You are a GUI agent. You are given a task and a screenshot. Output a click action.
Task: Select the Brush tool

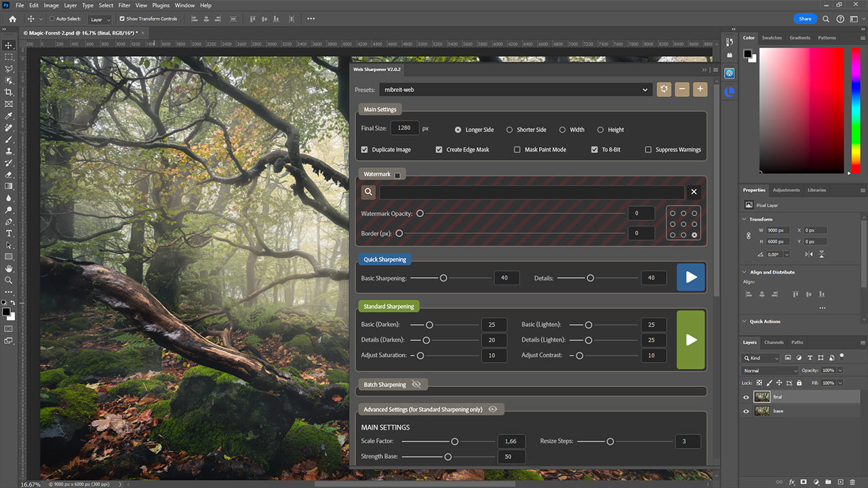tap(8, 140)
